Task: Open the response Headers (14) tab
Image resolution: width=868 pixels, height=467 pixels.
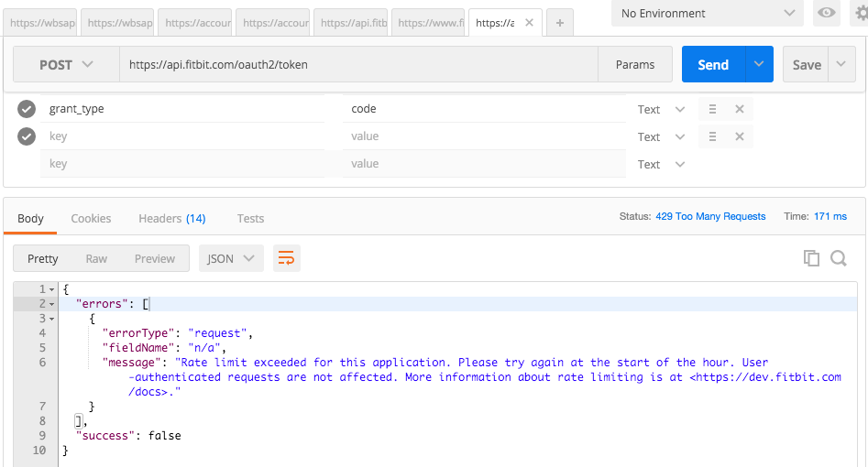Action: coord(172,219)
